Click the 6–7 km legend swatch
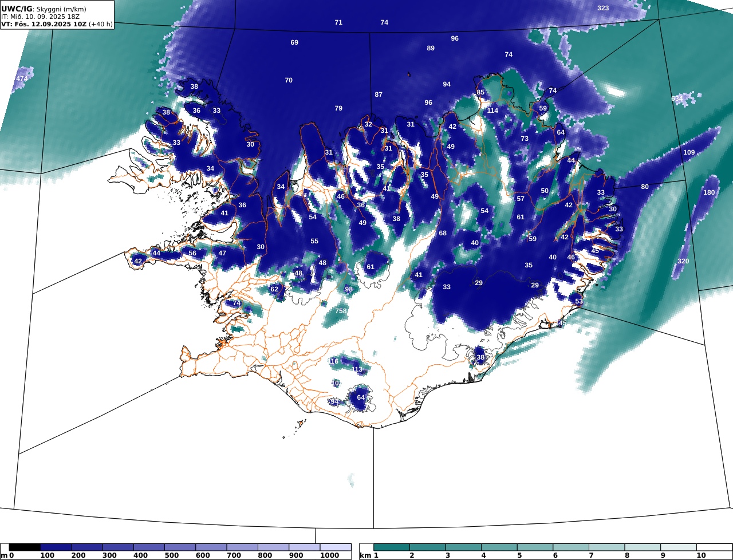The height and width of the screenshot is (560, 733). [571, 547]
